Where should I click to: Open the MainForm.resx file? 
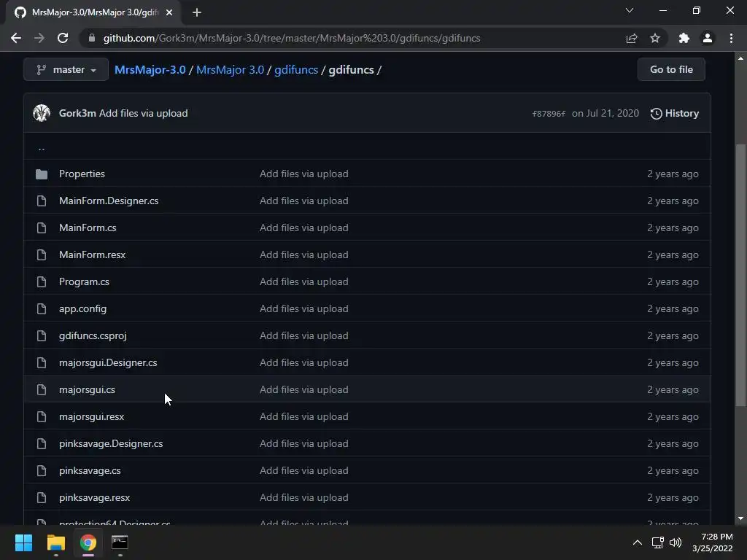tap(93, 254)
